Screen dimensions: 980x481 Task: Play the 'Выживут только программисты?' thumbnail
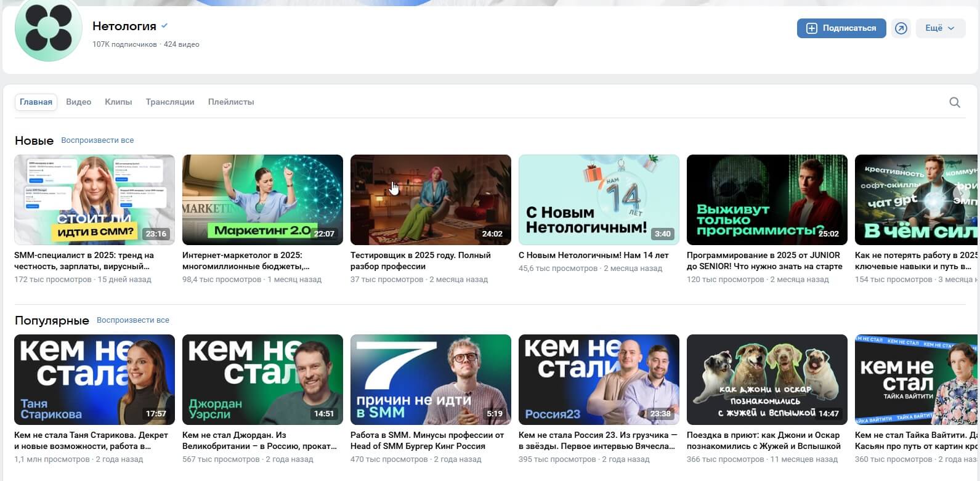tap(767, 200)
